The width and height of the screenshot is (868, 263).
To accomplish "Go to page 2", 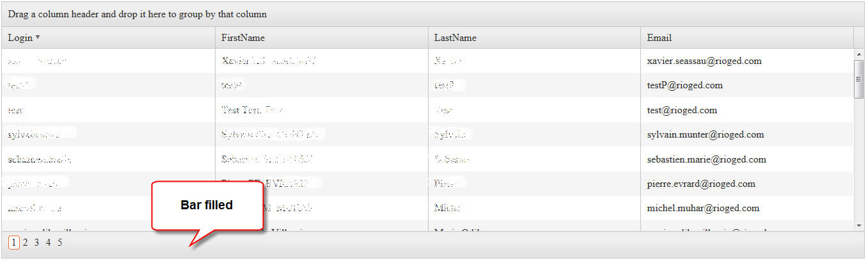I will pyautogui.click(x=25, y=243).
